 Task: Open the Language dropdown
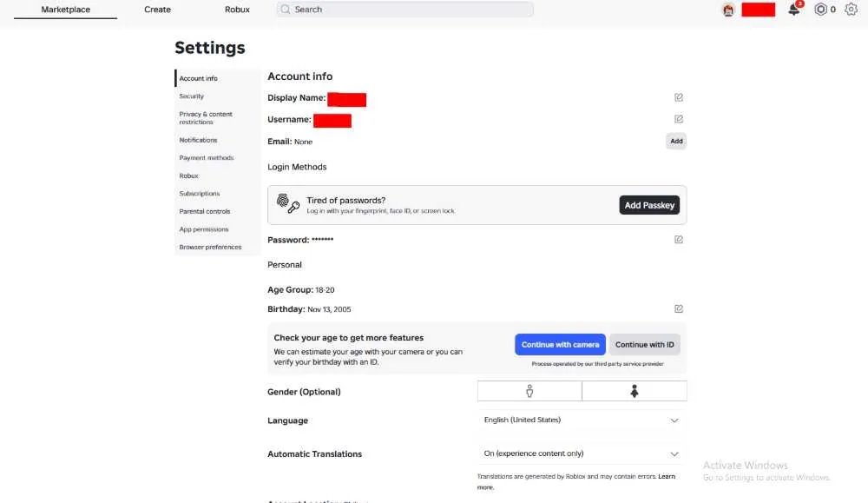(582, 420)
